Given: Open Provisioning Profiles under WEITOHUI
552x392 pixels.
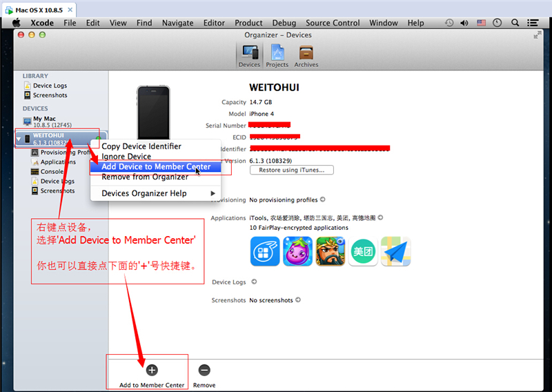Looking at the screenshot, I should point(61,152).
